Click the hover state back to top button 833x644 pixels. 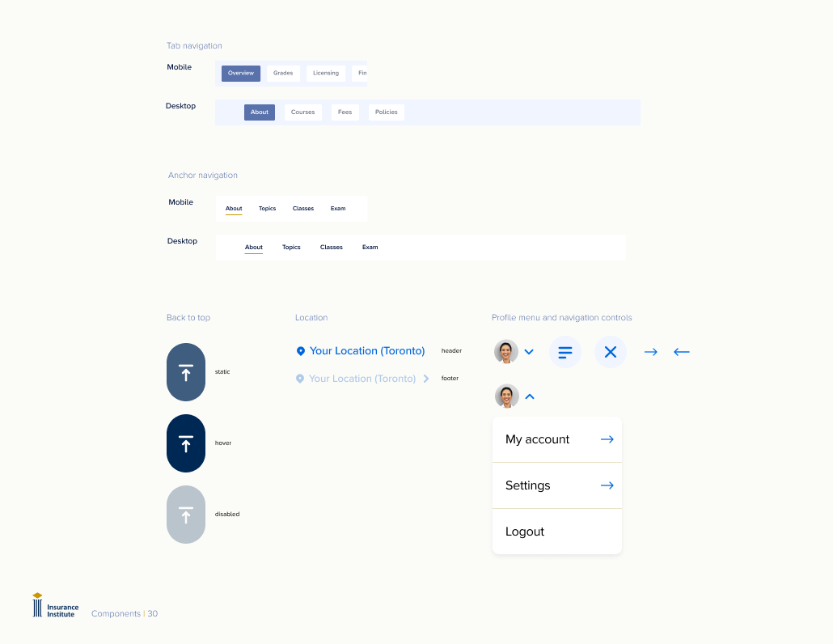click(186, 443)
